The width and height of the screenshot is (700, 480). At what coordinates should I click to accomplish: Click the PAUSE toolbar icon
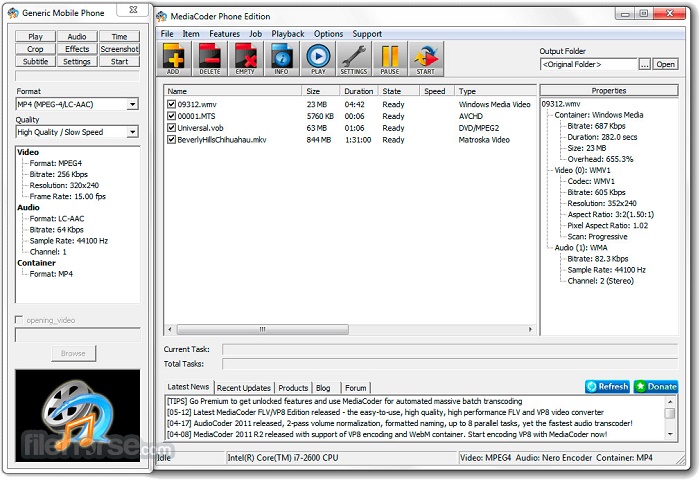tap(390, 58)
